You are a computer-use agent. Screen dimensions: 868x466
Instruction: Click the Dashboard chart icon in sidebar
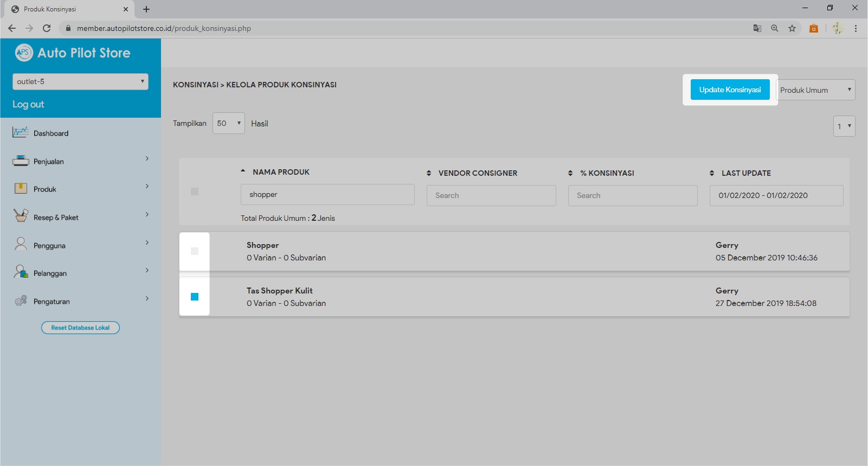coord(21,132)
